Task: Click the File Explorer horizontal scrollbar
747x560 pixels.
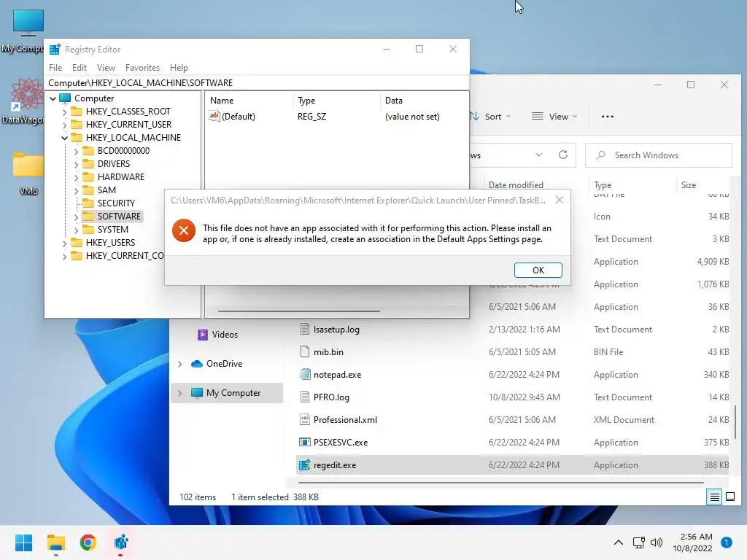Action: [501, 483]
